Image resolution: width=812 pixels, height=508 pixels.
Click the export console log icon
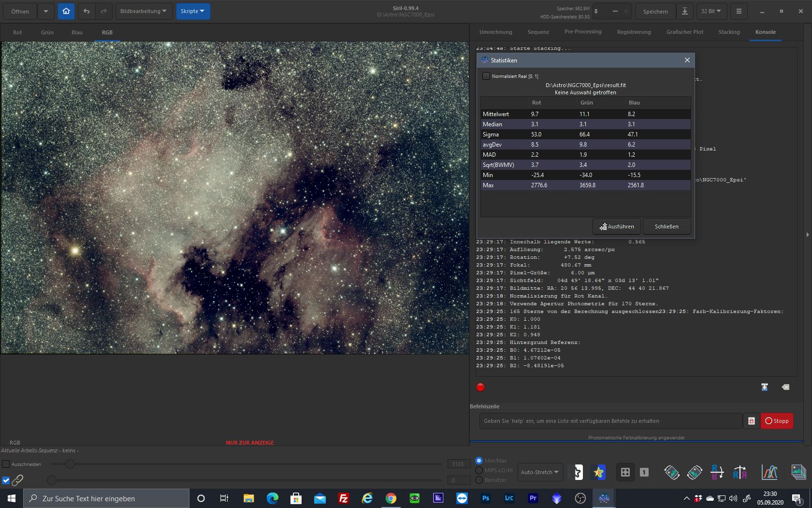click(765, 387)
